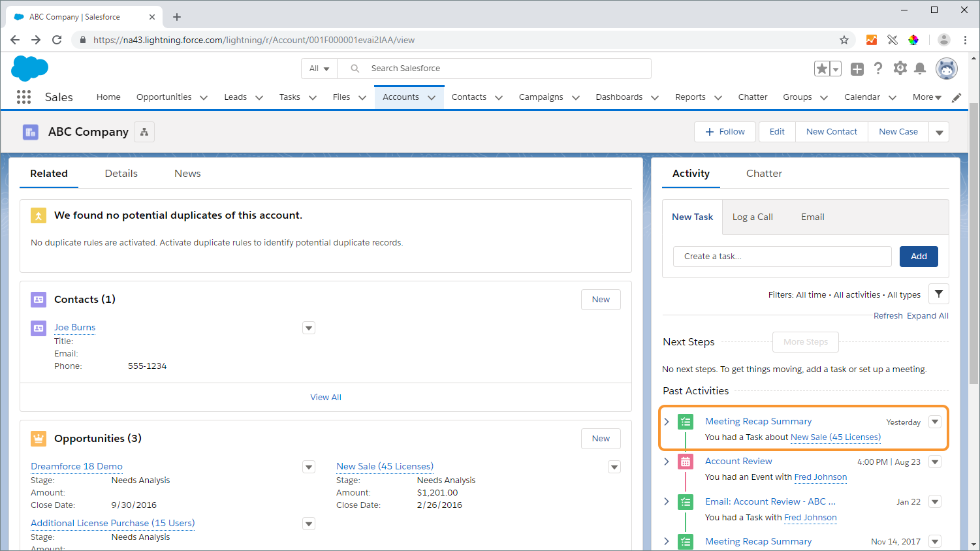
Task: Open the Favorites star icon
Action: pyautogui.click(x=821, y=69)
